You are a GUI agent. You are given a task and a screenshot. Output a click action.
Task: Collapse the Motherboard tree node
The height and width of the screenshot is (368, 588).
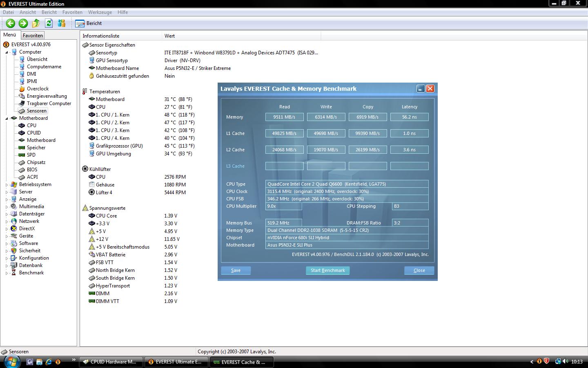click(x=7, y=119)
